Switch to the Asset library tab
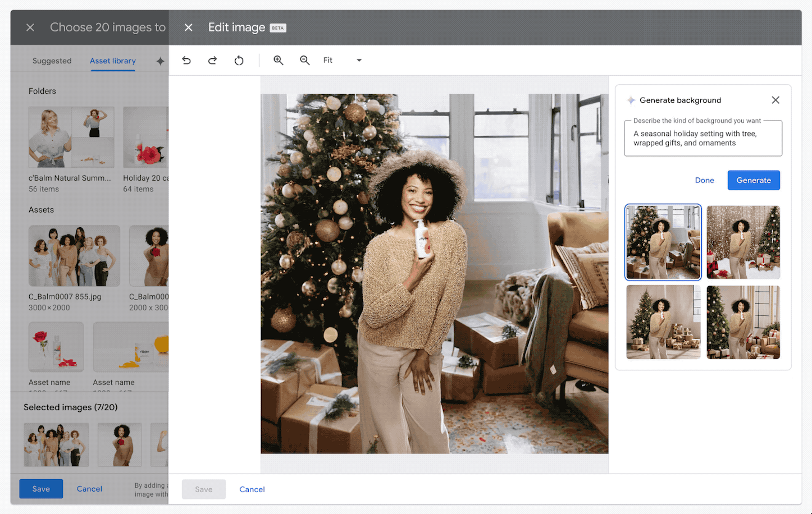 point(113,61)
